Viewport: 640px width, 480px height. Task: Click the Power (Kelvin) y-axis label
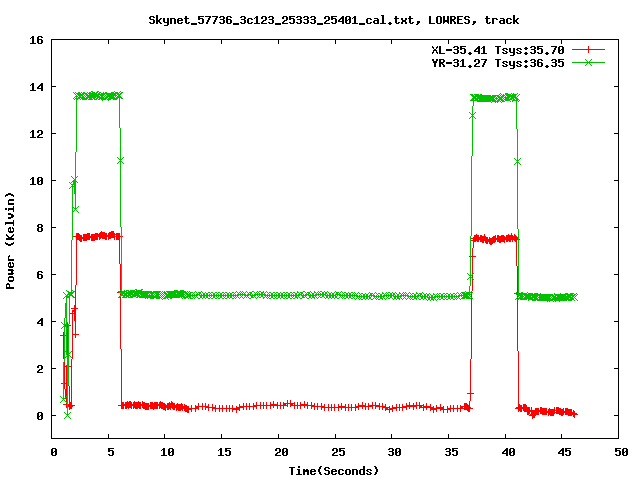10,241
